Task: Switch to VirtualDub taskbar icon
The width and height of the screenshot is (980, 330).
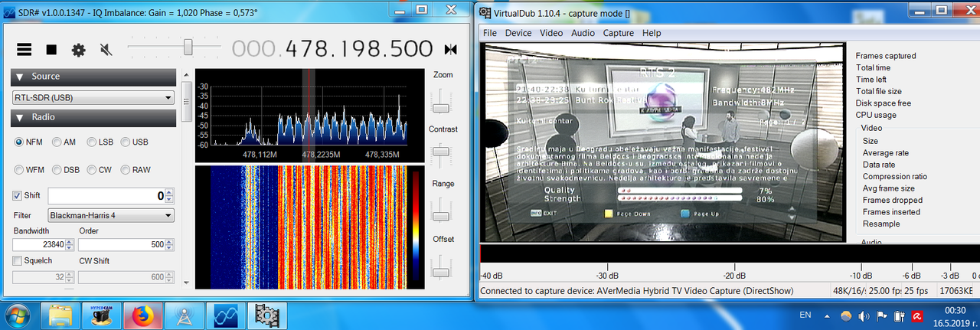Action: tap(266, 315)
